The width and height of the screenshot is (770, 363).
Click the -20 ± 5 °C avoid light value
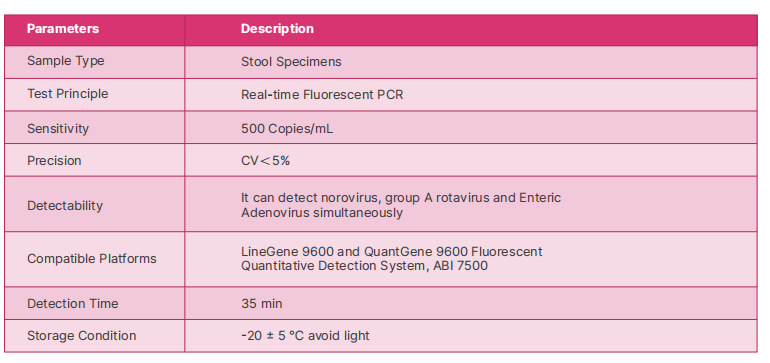[305, 336]
